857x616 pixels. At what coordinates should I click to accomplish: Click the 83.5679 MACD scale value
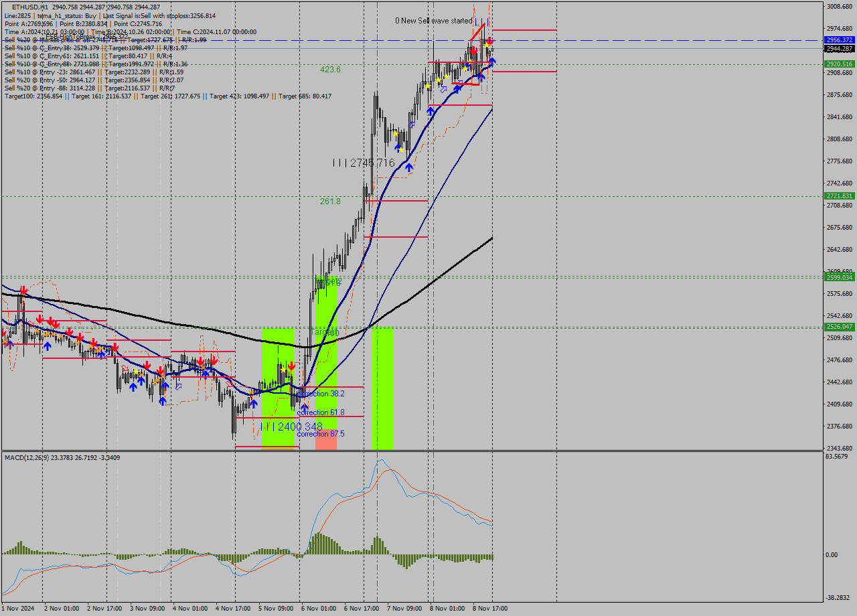(x=837, y=457)
